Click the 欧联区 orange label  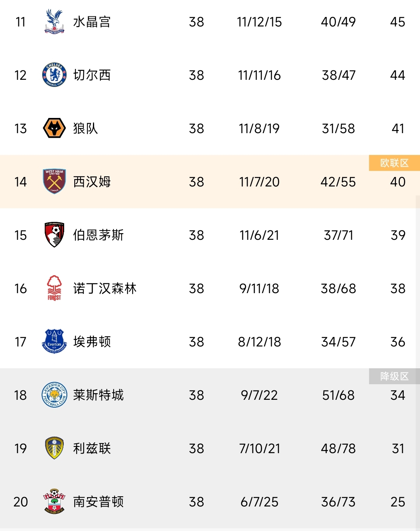394,163
